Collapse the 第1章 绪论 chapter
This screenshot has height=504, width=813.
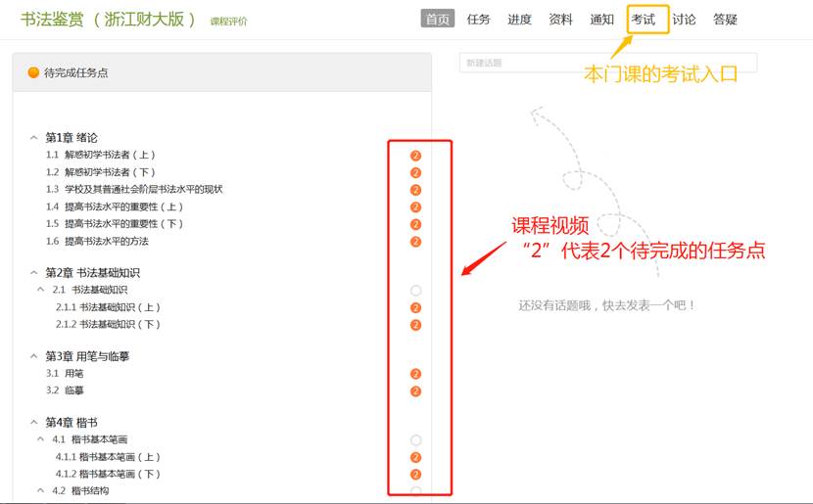[x=33, y=138]
